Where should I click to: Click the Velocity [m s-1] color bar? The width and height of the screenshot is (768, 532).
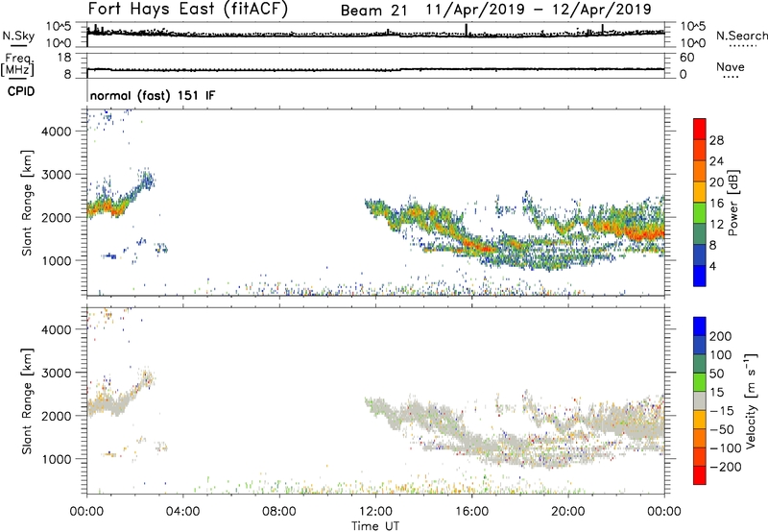pyautogui.click(x=700, y=400)
